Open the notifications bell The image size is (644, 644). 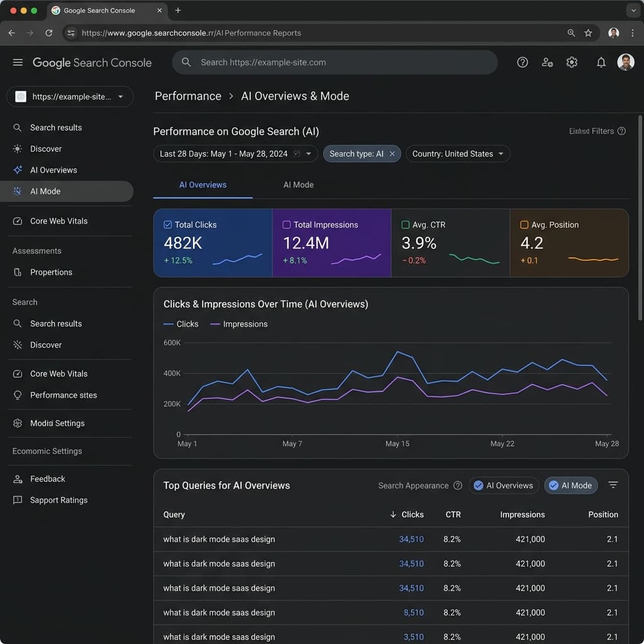tap(601, 62)
